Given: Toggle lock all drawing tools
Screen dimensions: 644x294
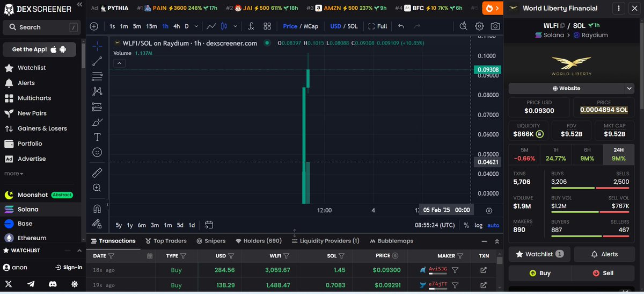Looking at the screenshot, I should [97, 223].
